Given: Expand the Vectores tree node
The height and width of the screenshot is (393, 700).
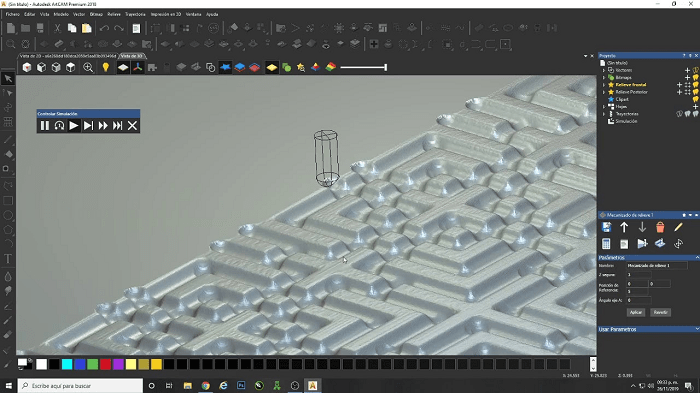Looking at the screenshot, I should (604, 70).
